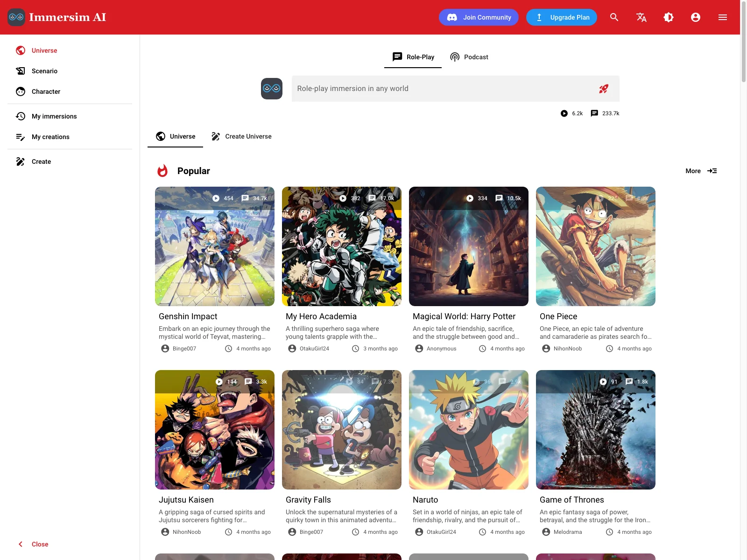Image resolution: width=747 pixels, height=560 pixels.
Task: Open the language translate icon
Action: (641, 17)
